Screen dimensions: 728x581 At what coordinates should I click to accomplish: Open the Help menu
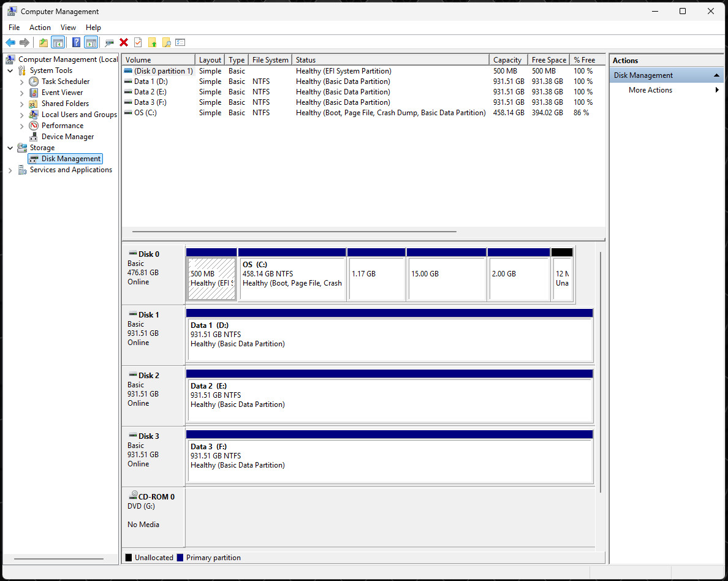[93, 28]
